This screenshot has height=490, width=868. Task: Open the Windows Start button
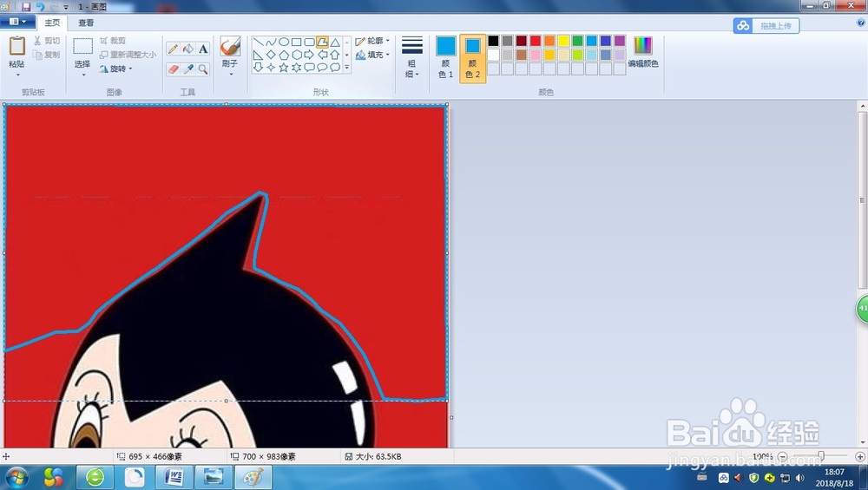click(x=16, y=477)
